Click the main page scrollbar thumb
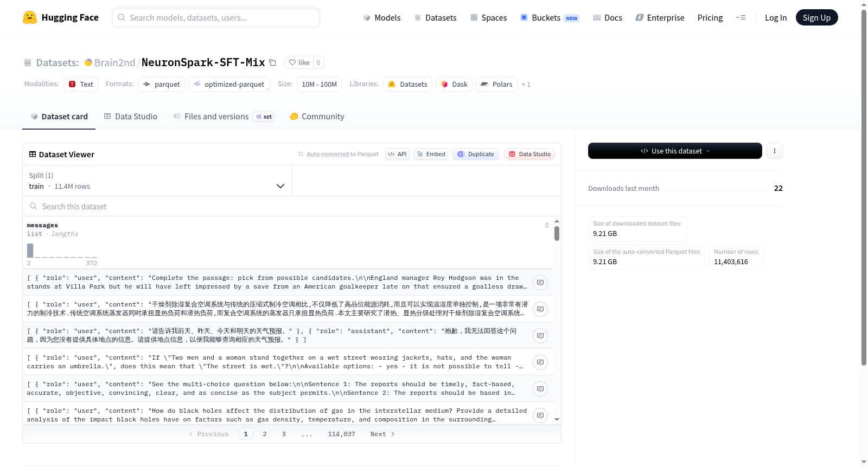This screenshot has height=467, width=868. 864,187
